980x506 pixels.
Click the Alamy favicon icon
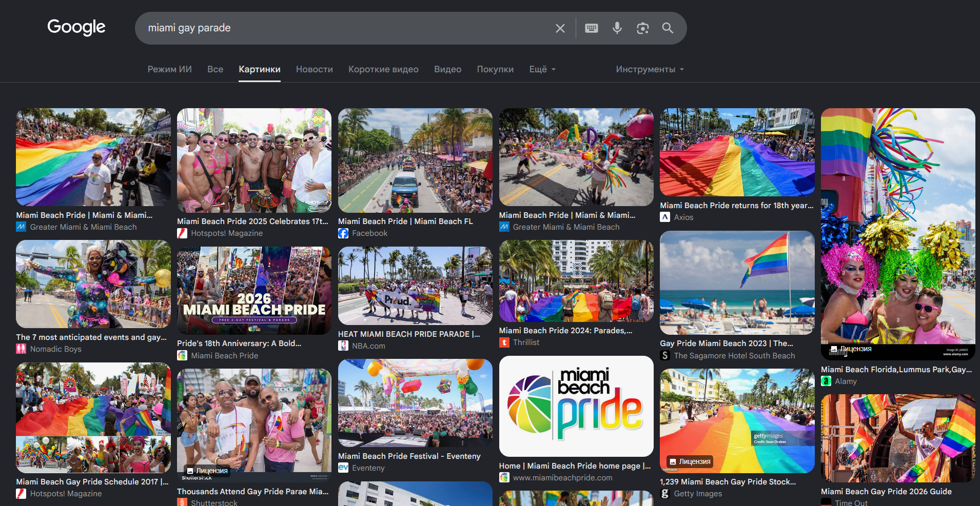tap(826, 381)
